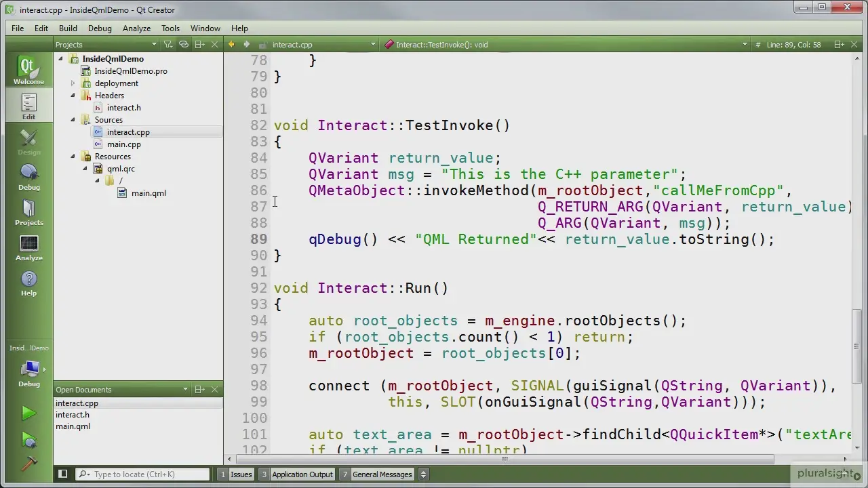The width and height of the screenshot is (868, 488).
Task: Switch to Debug mode with the bug icon
Action: click(28, 177)
